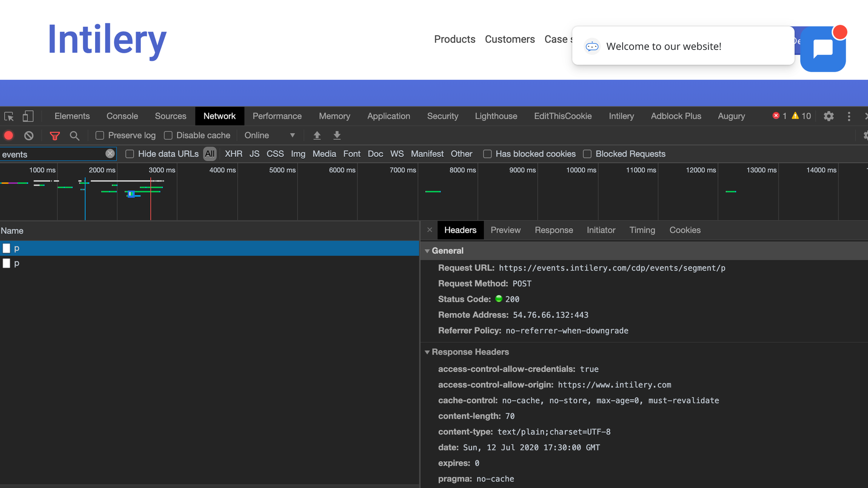This screenshot has width=868, height=488.
Task: Open the blue chat widget button
Action: tap(822, 49)
